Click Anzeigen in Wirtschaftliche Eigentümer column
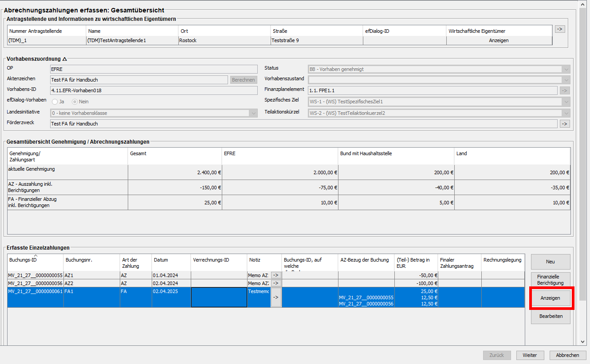Image resolution: width=590 pixels, height=364 pixels. (499, 40)
